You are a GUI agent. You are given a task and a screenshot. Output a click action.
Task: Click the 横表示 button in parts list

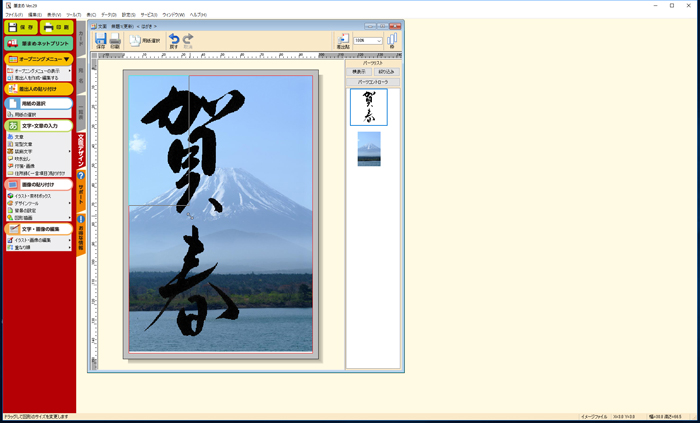[358, 72]
